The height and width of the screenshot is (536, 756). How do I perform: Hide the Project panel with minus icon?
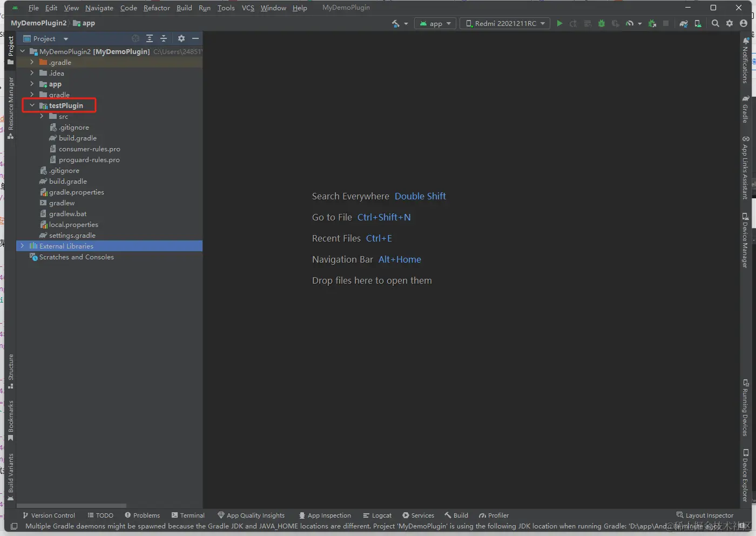coord(195,38)
